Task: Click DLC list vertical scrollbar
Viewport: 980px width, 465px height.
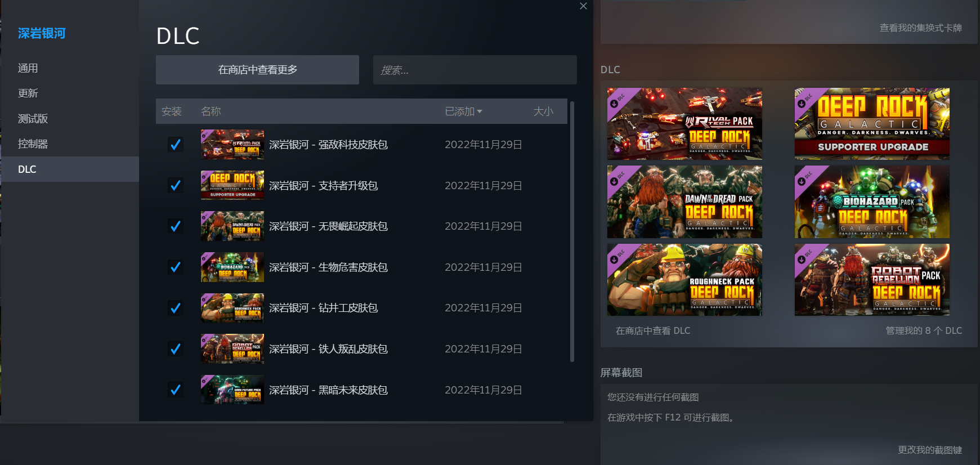Action: (x=572, y=231)
